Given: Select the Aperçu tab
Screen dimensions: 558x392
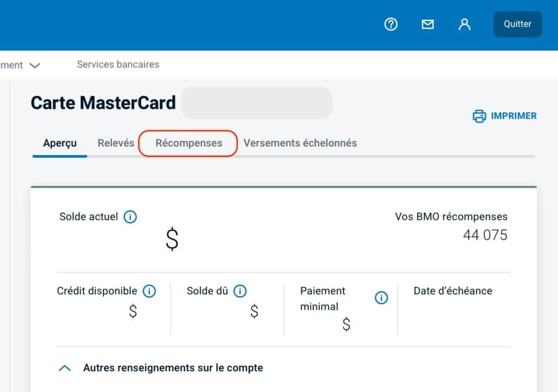Looking at the screenshot, I should point(60,143).
